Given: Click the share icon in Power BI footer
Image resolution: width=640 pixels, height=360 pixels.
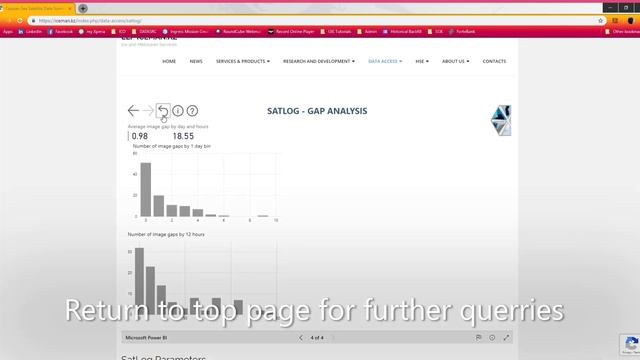Looking at the screenshot, I should click(478, 338).
